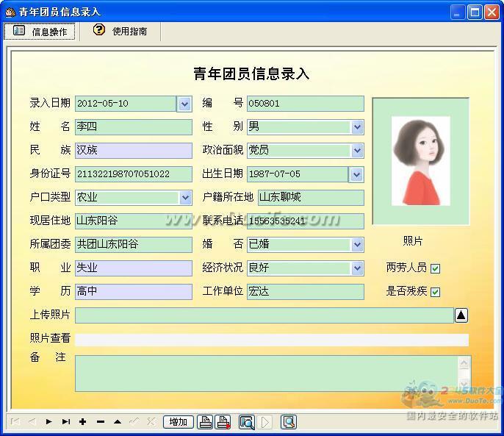504x436 pixels.
Task: Click the edit record triangle icon
Action: 118,421
